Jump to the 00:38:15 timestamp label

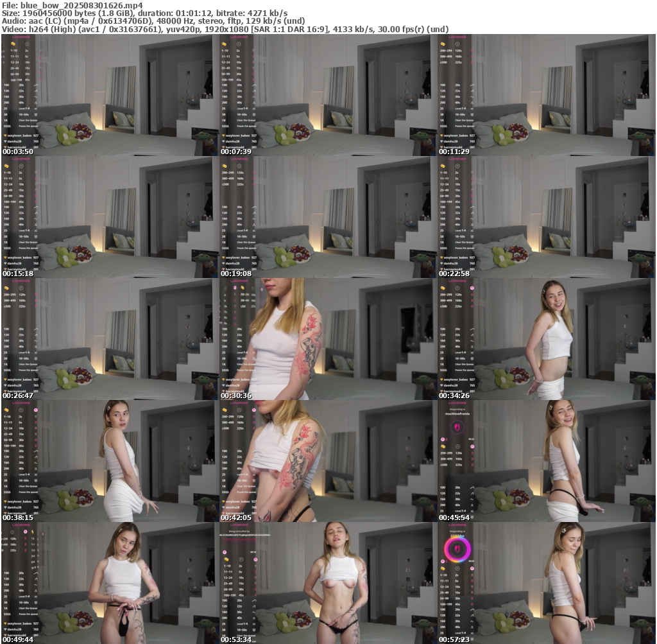tap(19, 518)
